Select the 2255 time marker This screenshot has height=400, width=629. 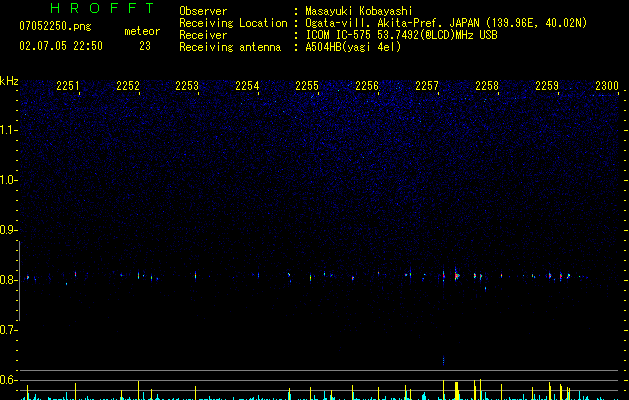click(x=307, y=86)
